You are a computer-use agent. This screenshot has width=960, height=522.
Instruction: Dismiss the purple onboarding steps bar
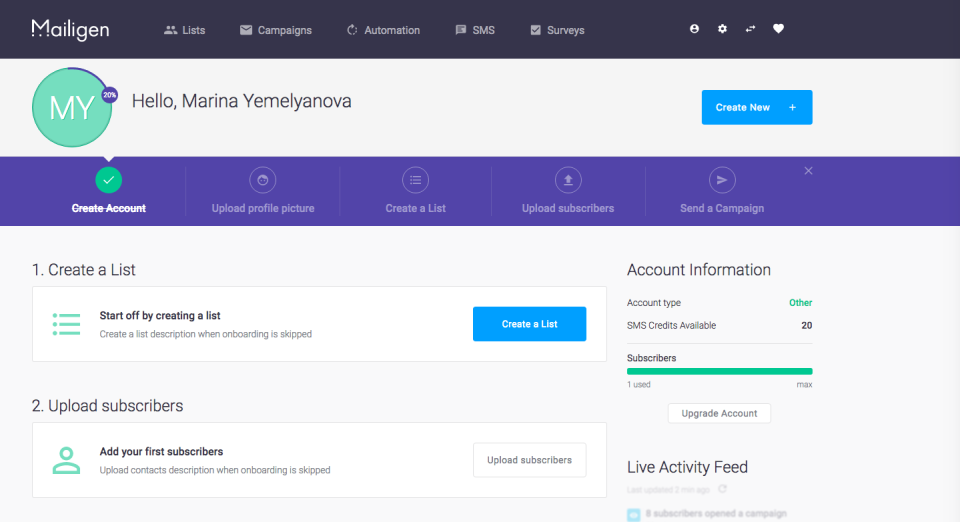808,171
